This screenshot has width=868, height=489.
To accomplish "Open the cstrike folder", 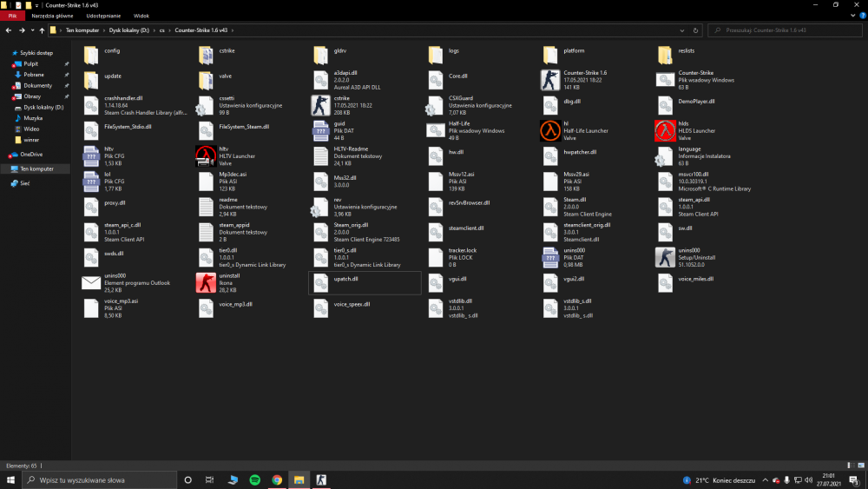I will (206, 56).
